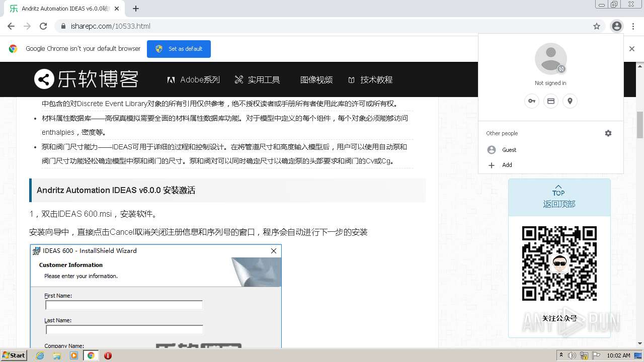
Task: Reload the current page
Action: point(43,26)
